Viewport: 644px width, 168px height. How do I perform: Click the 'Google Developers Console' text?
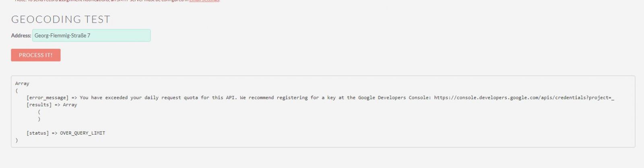coord(392,97)
